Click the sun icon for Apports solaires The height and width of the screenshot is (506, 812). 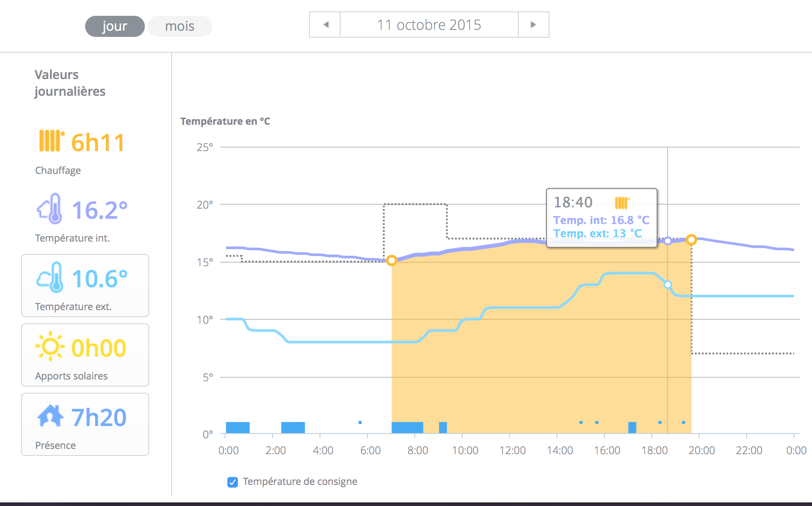coord(50,347)
